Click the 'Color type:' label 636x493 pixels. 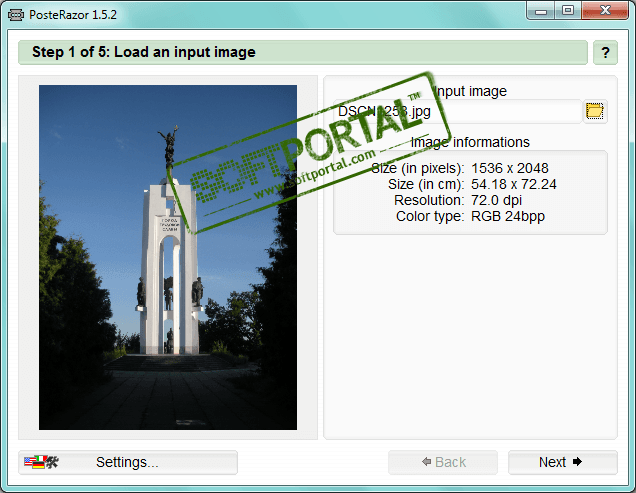tap(430, 216)
